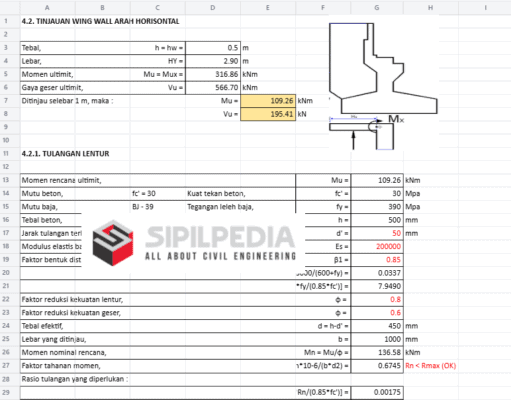The image size is (511, 400).
Task: Click the 'HY =' label cell
Action: tap(157, 61)
